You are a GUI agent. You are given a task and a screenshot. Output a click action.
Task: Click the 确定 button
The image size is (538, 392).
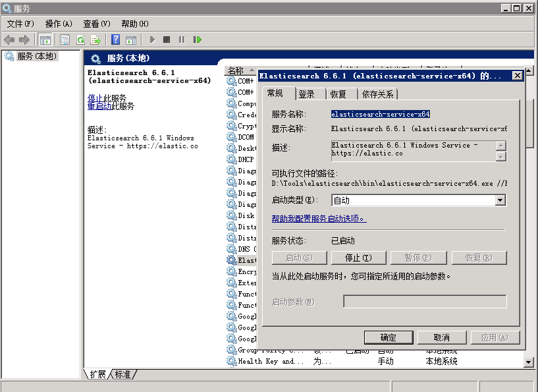(x=389, y=337)
